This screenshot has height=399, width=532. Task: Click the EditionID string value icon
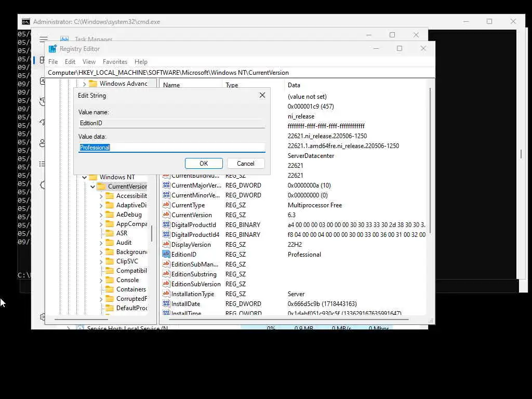tap(166, 254)
